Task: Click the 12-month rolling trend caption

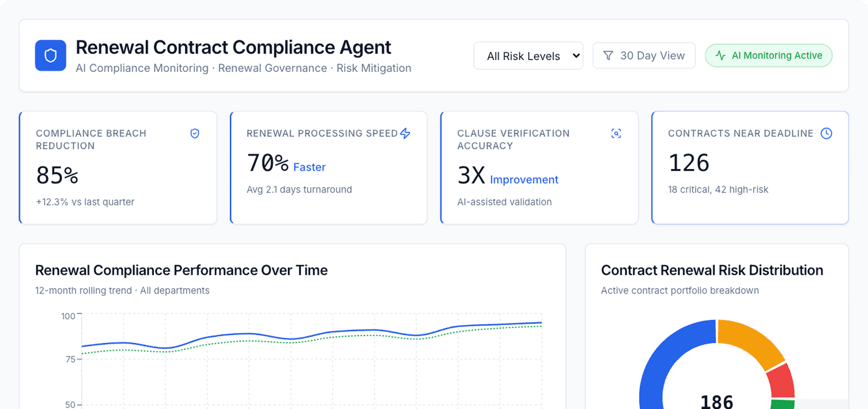Action: pyautogui.click(x=122, y=290)
